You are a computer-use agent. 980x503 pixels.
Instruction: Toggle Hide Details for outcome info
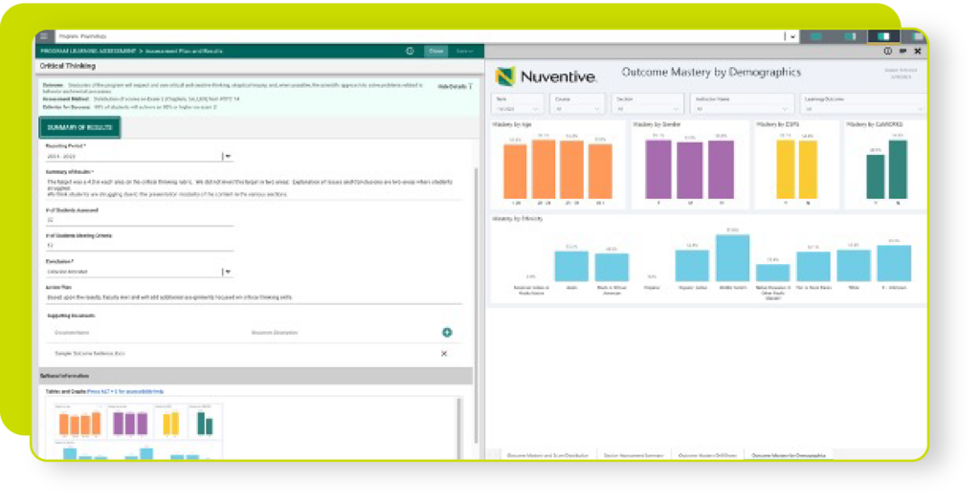[x=455, y=87]
